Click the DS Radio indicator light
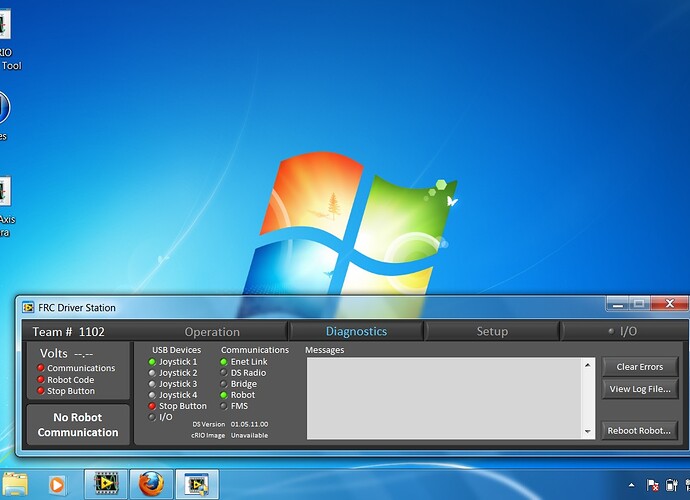This screenshot has height=500, width=690. 224,373
